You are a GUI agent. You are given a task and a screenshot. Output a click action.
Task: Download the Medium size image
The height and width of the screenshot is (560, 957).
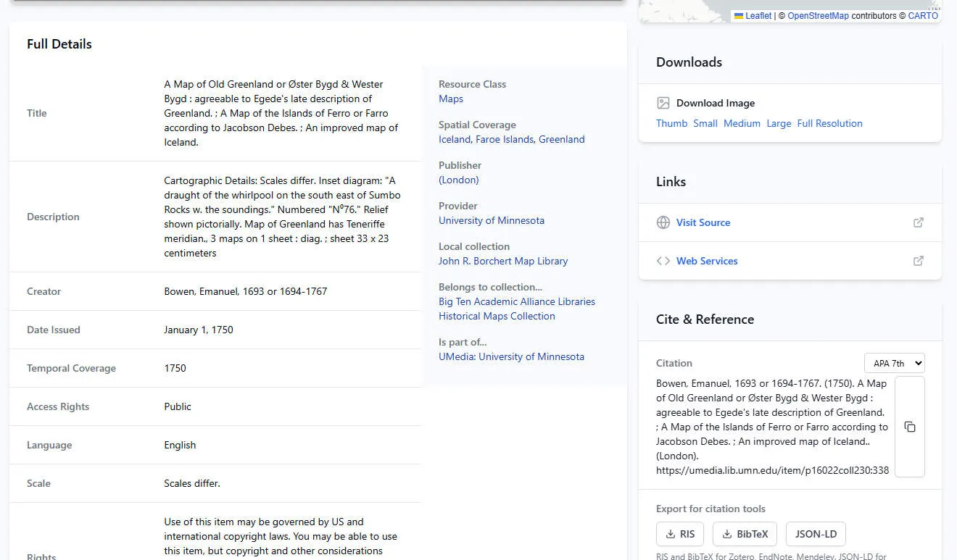(742, 123)
